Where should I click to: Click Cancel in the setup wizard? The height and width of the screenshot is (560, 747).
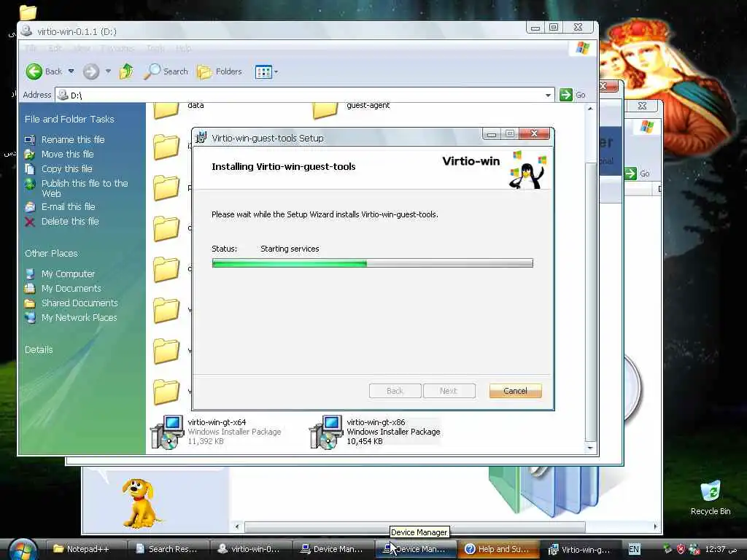(516, 391)
